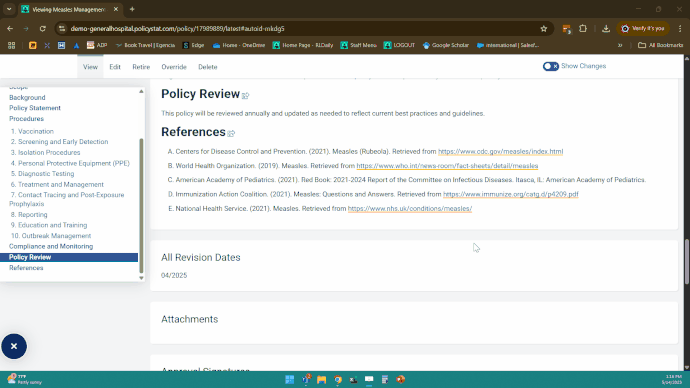
Task: Jump to References in the sidebar outline
Action: tap(26, 268)
